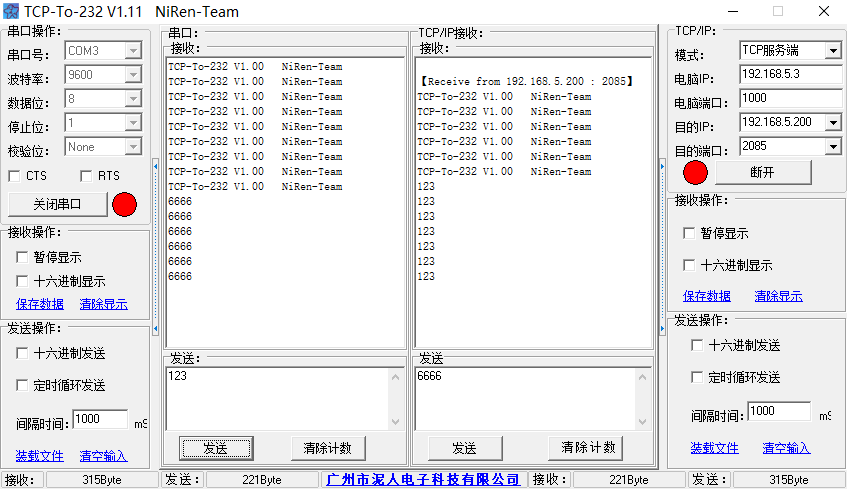Click the red TCP connection status indicator
Viewport: 847px width, 489px height.
[695, 172]
